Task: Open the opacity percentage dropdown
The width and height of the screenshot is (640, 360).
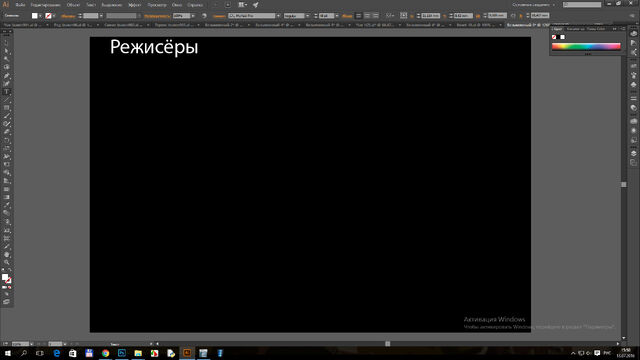Action: [193, 16]
